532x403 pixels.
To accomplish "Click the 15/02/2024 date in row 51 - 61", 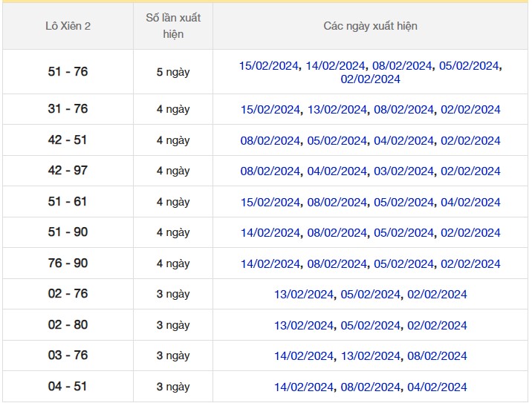I will pos(270,203).
